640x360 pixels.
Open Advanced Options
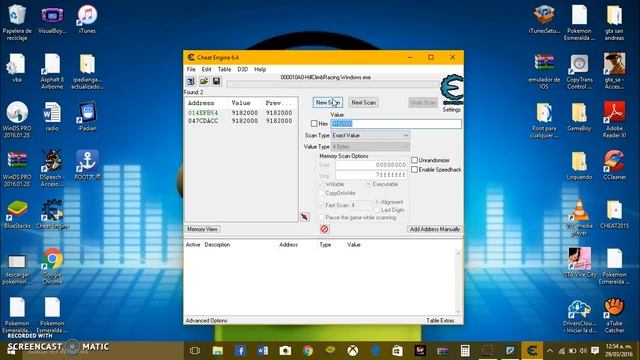207,320
